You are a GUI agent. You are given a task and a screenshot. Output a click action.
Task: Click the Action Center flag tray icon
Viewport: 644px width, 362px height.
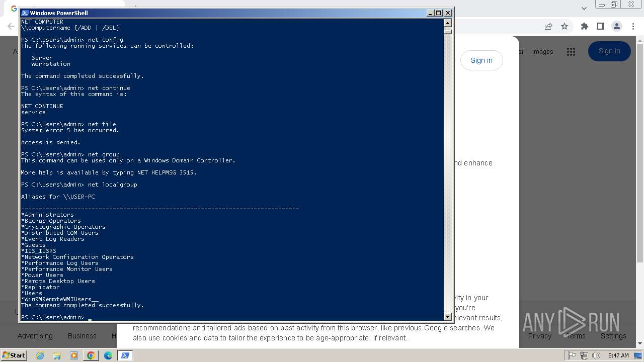click(572, 355)
